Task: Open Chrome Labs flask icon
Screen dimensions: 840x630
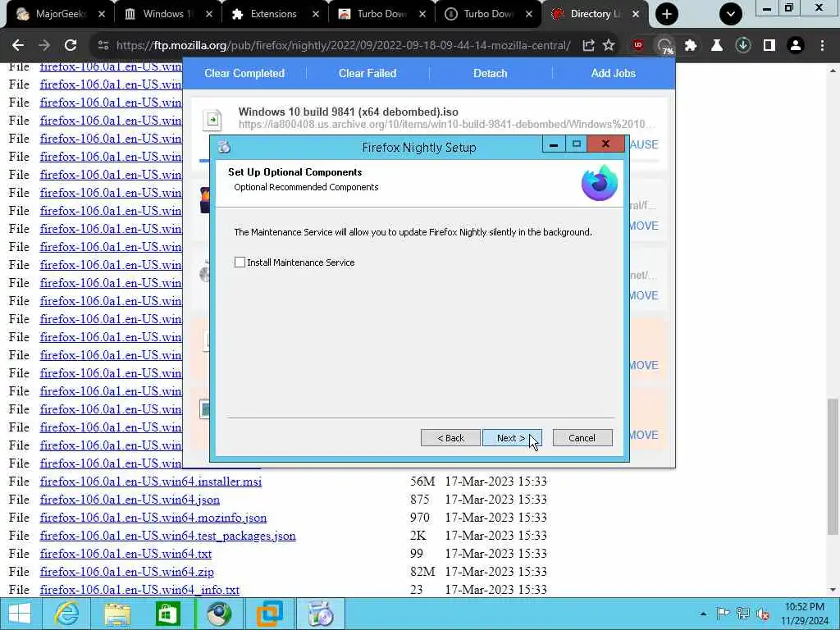Action: 717,46
